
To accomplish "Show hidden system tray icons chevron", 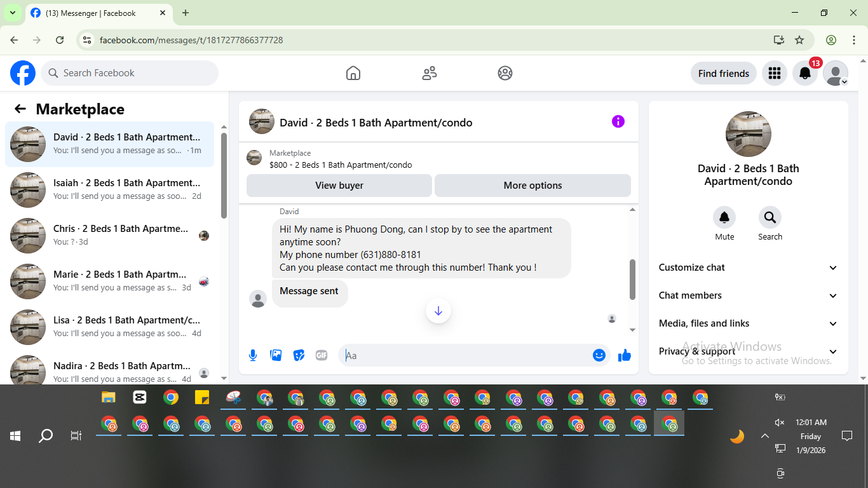I will pyautogui.click(x=765, y=436).
